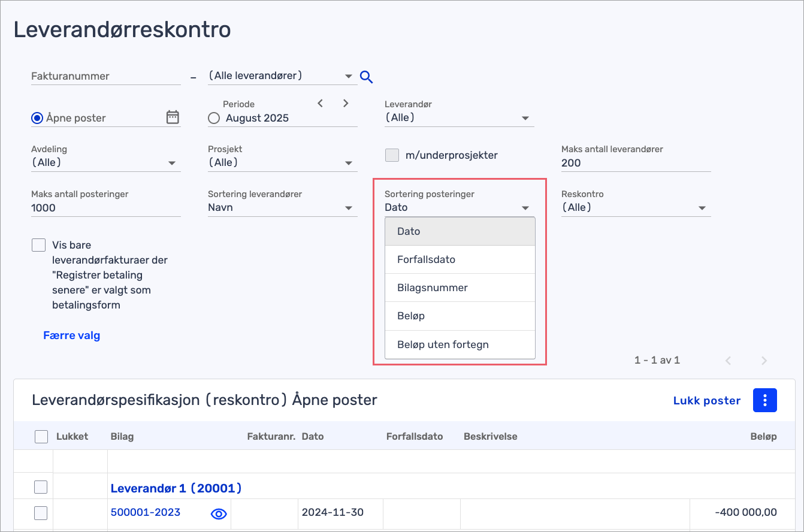Choose Forfallsdato from the sorting list
The height and width of the screenshot is (532, 804).
click(x=426, y=259)
